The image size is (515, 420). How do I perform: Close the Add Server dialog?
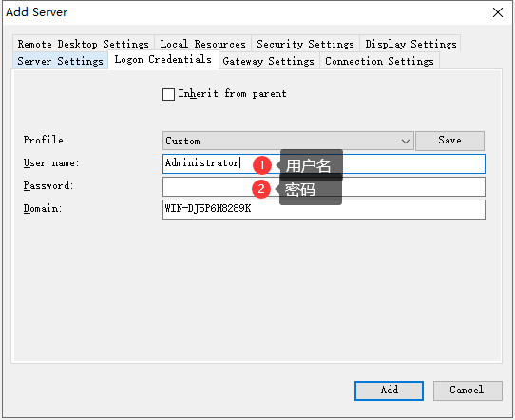tap(498, 12)
